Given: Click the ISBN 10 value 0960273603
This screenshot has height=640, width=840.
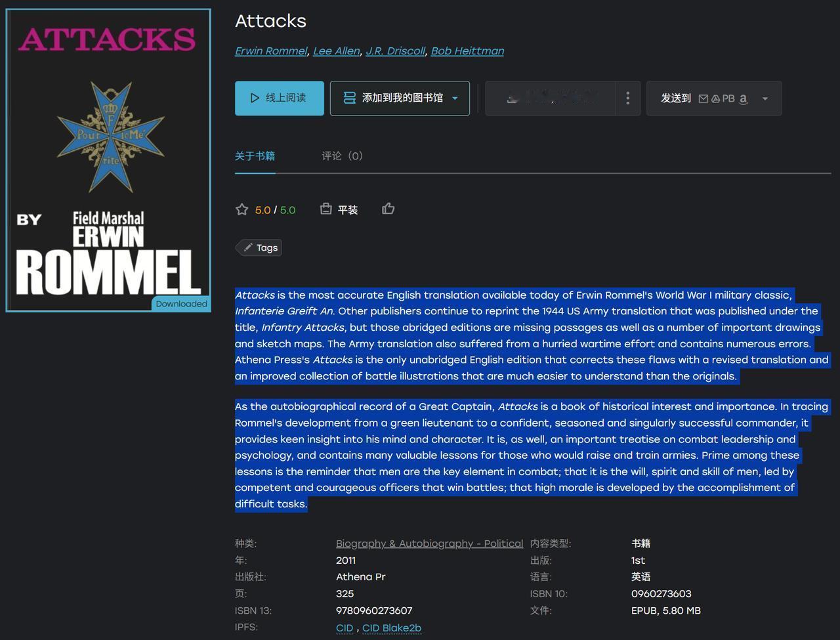Looking at the screenshot, I should 661,594.
